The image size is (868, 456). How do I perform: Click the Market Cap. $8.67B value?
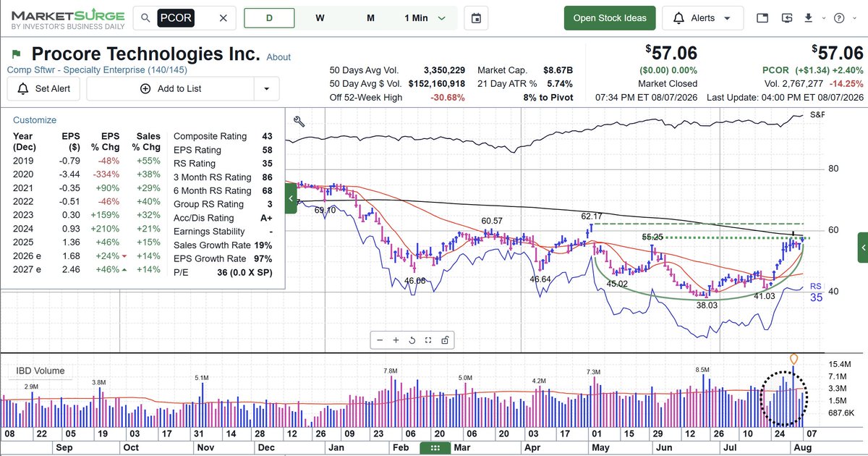pos(558,70)
